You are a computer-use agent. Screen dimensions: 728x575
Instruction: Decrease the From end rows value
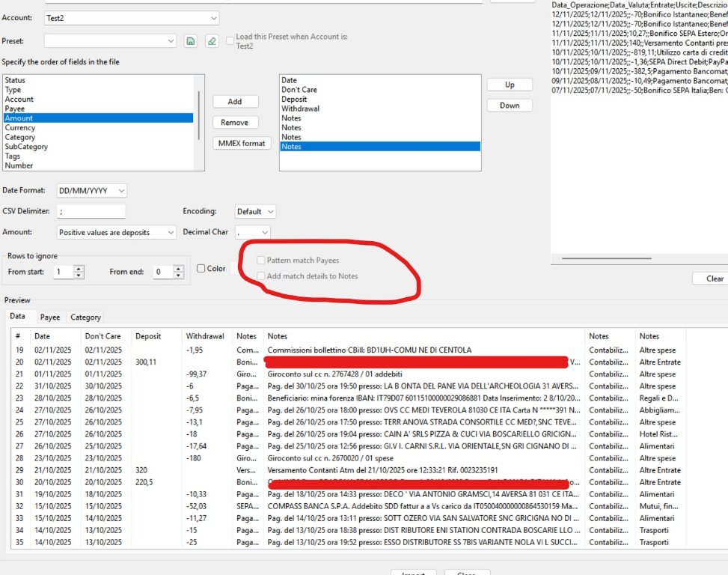180,276
